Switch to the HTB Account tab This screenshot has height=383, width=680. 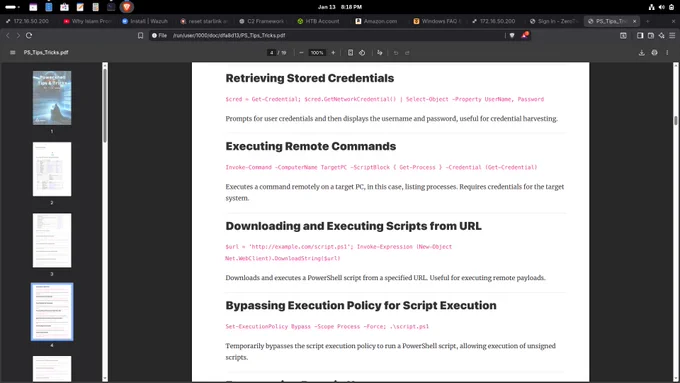coord(321,21)
